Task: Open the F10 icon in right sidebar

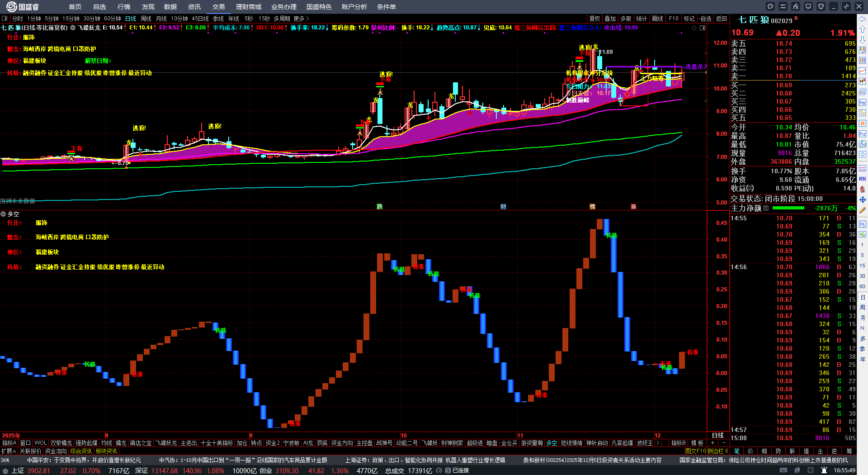Action: (863, 102)
